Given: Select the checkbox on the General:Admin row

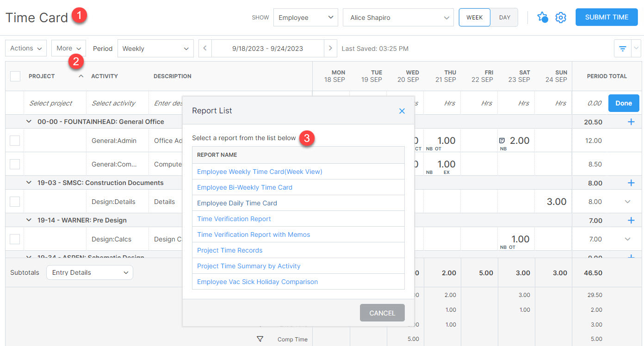Looking at the screenshot, I should [x=14, y=141].
